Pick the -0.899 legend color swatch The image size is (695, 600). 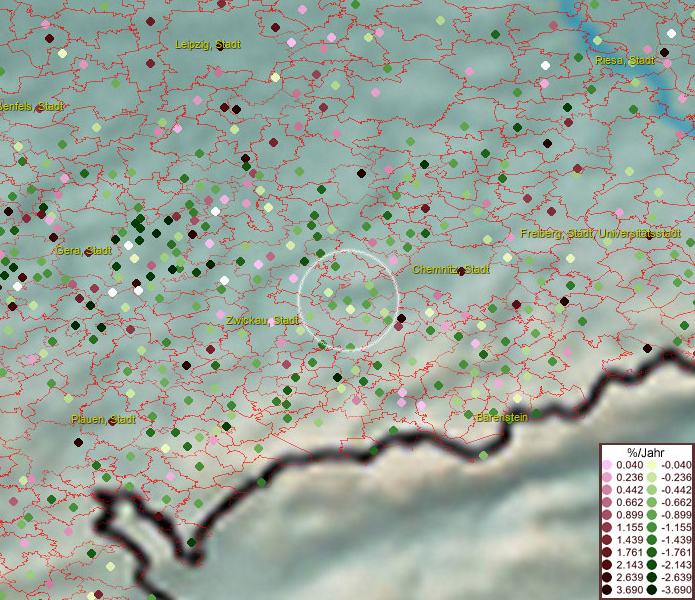tap(652, 515)
